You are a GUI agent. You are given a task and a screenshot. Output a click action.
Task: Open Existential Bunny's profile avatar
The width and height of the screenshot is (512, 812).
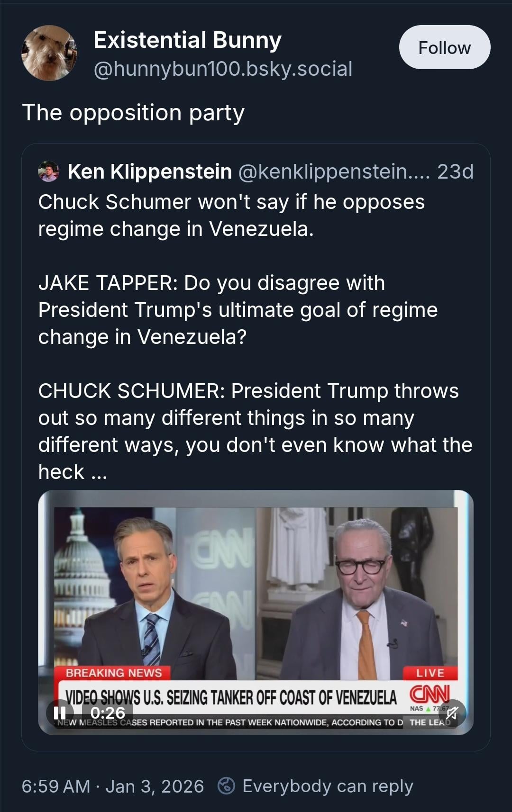point(49,53)
